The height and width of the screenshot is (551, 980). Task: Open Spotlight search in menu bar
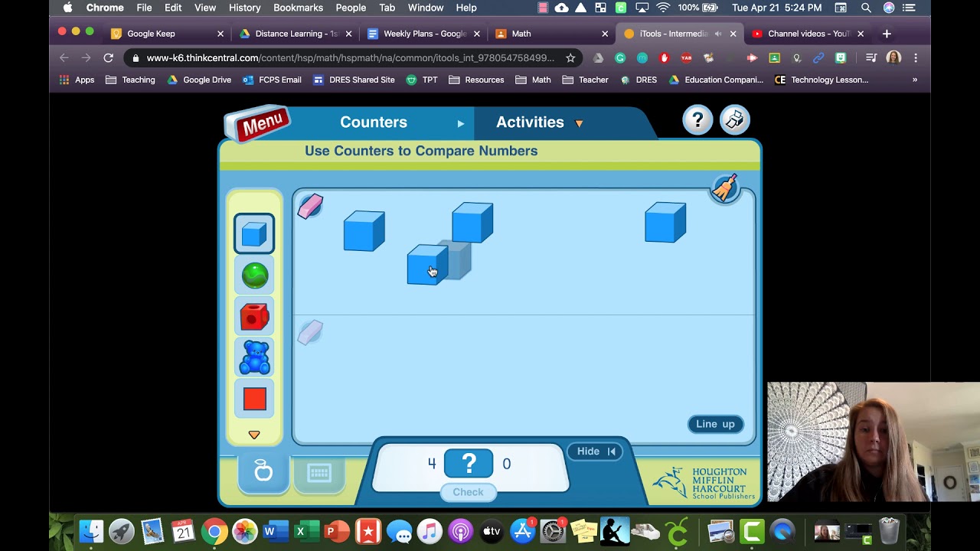pyautogui.click(x=866, y=8)
